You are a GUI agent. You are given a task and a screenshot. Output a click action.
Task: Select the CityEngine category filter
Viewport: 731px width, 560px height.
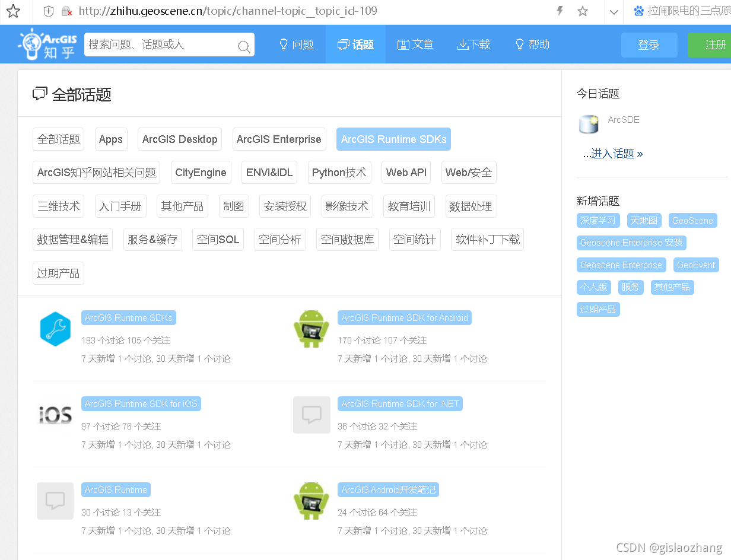[x=201, y=173]
